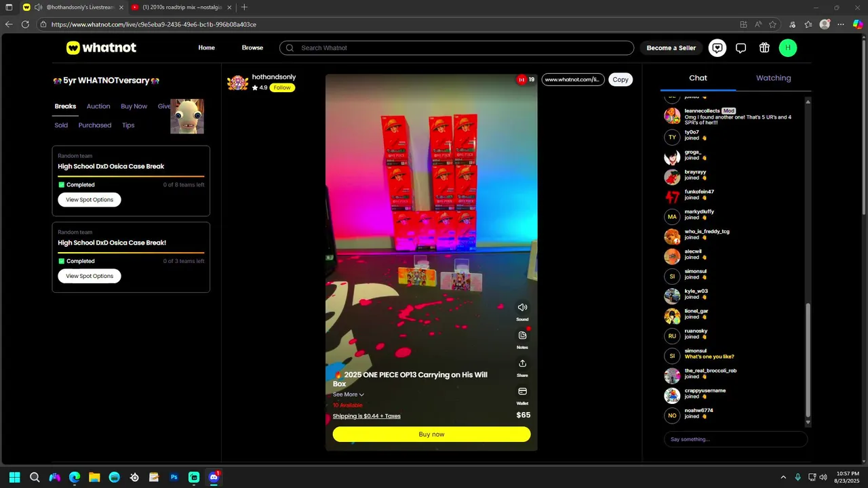The image size is (868, 488).
Task: Open File Explorer from the taskbar
Action: coord(94,477)
